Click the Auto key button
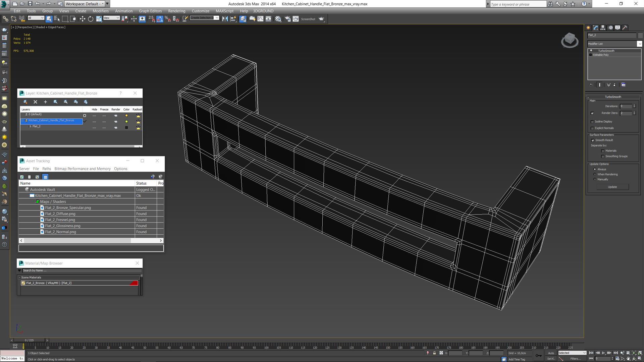The image size is (644, 362). click(551, 353)
